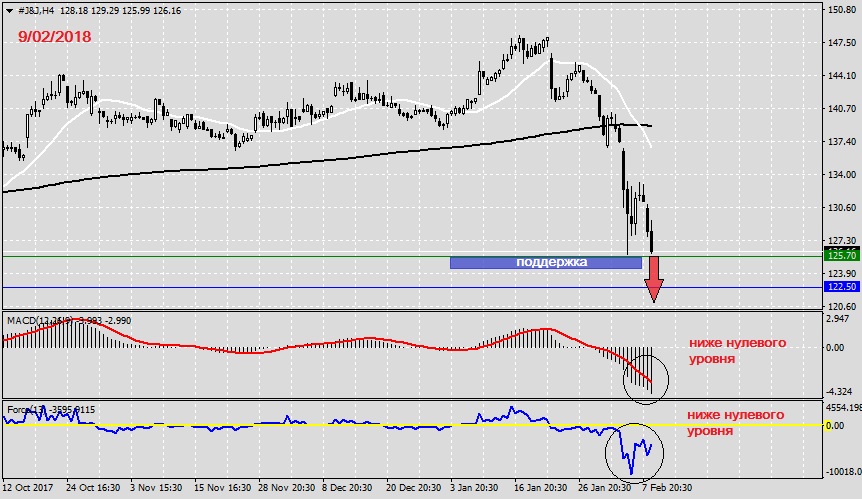Click the blue поддержка support rectangle
The image size is (862, 499).
click(545, 262)
